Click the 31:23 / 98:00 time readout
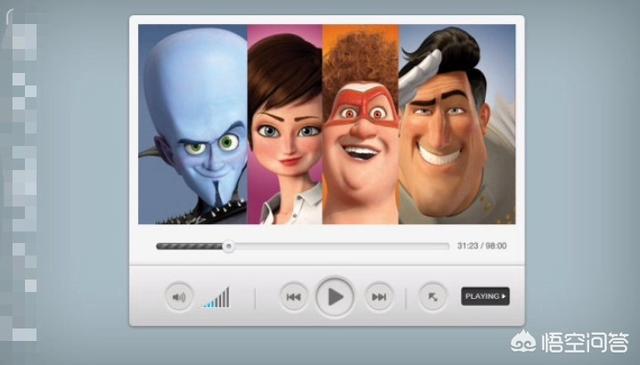The image size is (640, 365). tap(482, 246)
